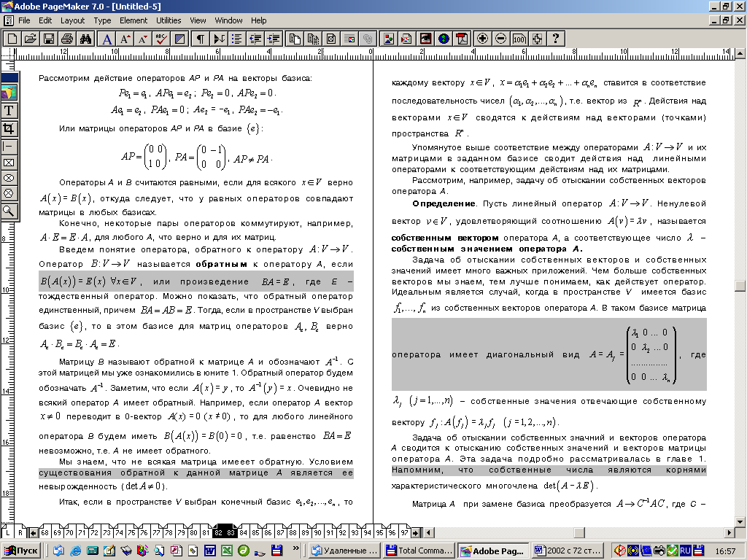The image size is (747, 560).
Task: Launch Excel from quick launch bar
Action: click(227, 551)
